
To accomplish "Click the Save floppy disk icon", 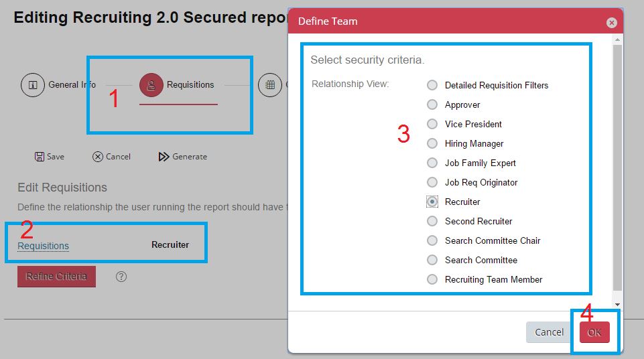I will tap(40, 157).
